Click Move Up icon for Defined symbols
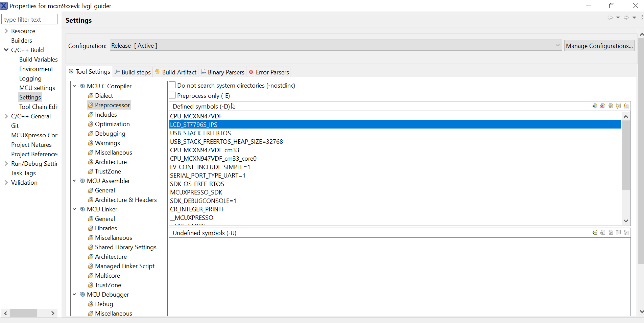The height and width of the screenshot is (323, 644). [618, 106]
